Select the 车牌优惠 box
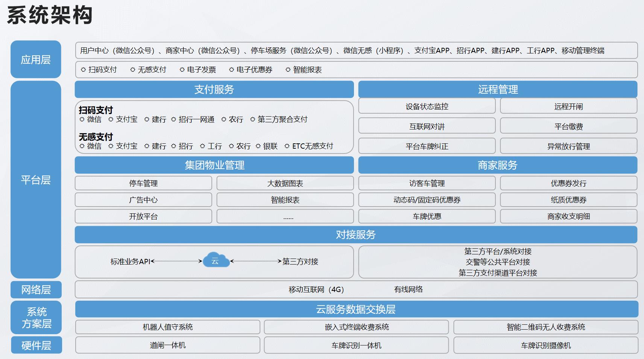The height and width of the screenshot is (359, 644). pos(427,216)
